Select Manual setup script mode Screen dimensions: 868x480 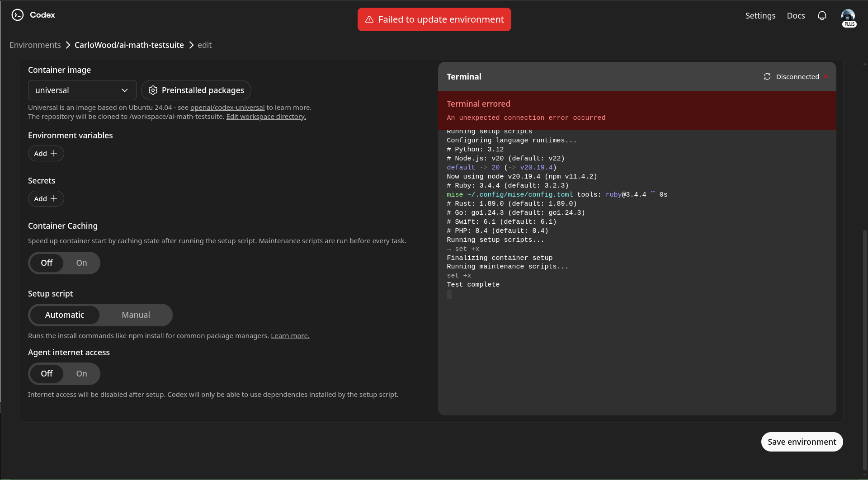click(x=136, y=315)
